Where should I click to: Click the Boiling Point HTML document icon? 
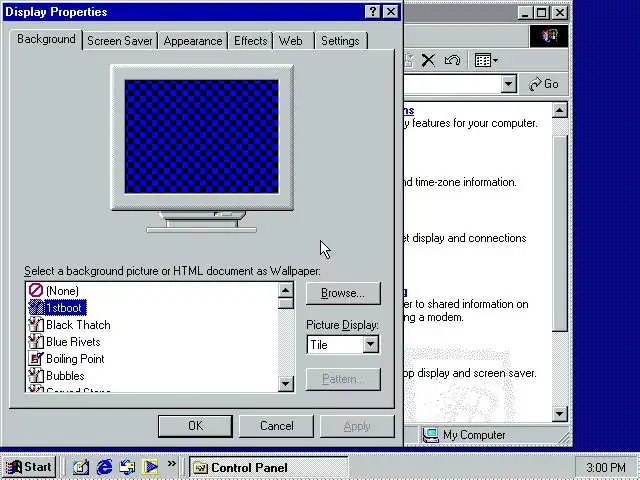(36, 358)
